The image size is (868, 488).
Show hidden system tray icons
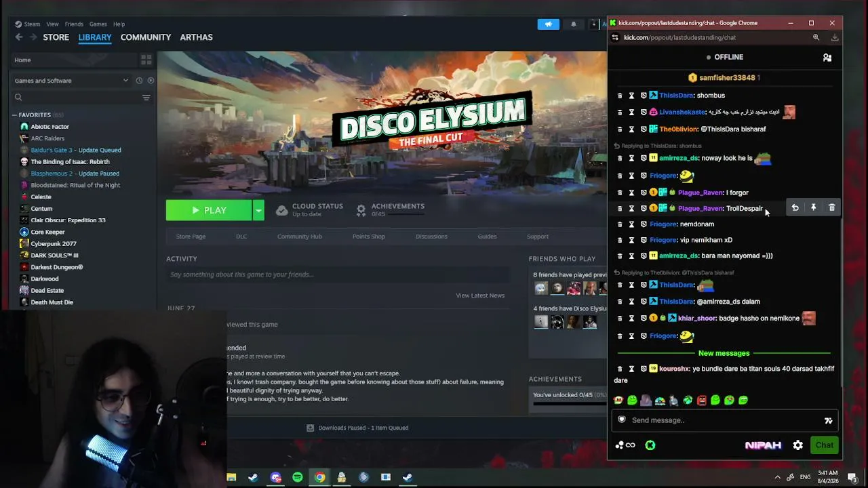pos(777,477)
